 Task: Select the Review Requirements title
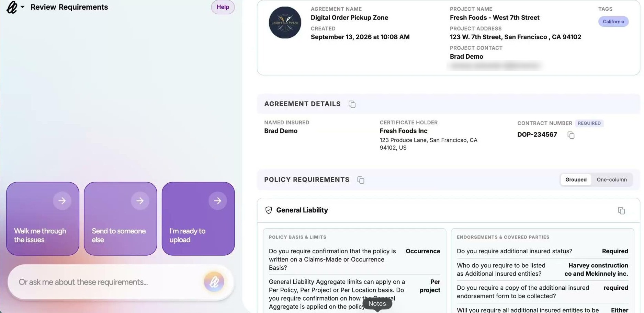[69, 7]
